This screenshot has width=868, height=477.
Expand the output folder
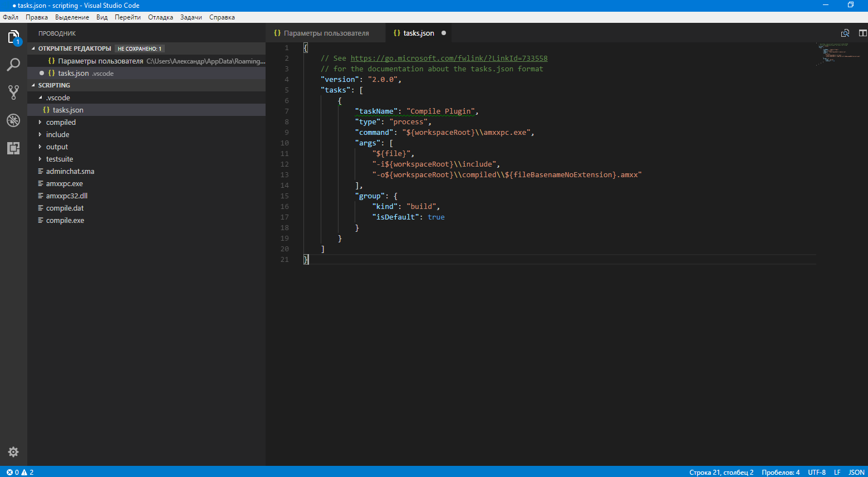click(146, 147)
